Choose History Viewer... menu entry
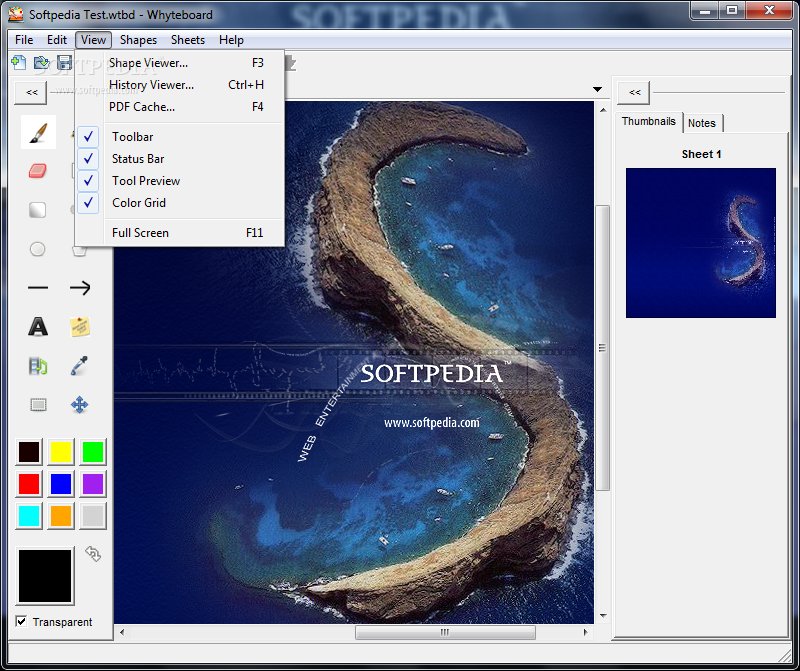 (179, 85)
